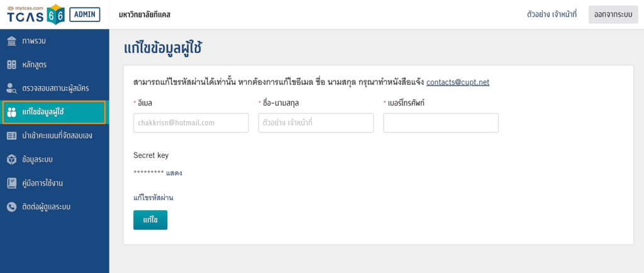
Task: Click the bank icon next to ภาพรวม
Action: (11, 41)
